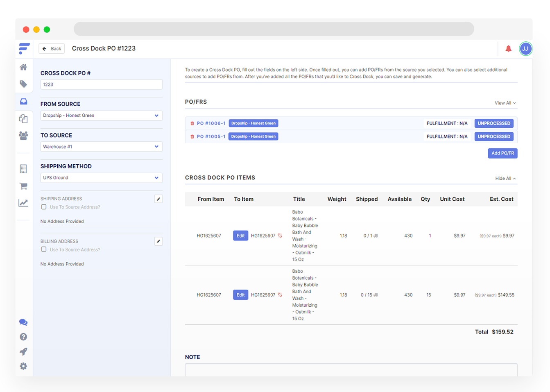Open the chat bubbles icon in sidebar

(x=23, y=322)
